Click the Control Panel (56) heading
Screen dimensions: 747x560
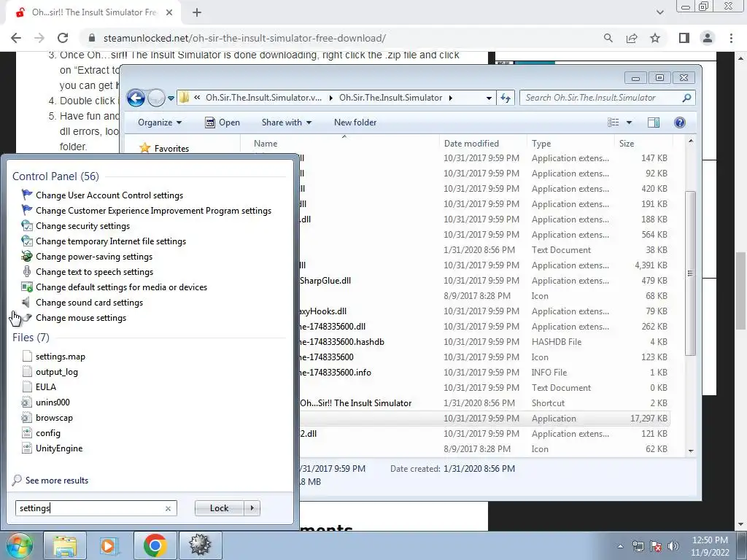(x=55, y=176)
